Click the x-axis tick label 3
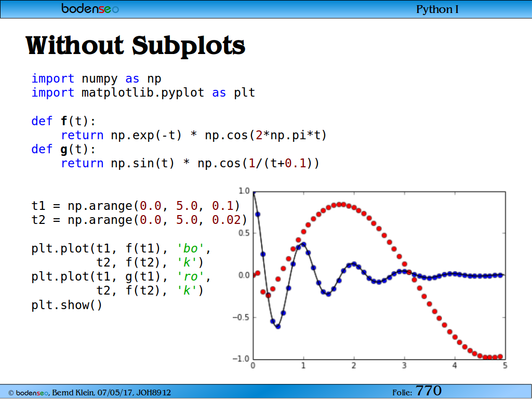Viewport: 532px width, 399px height. [x=404, y=366]
